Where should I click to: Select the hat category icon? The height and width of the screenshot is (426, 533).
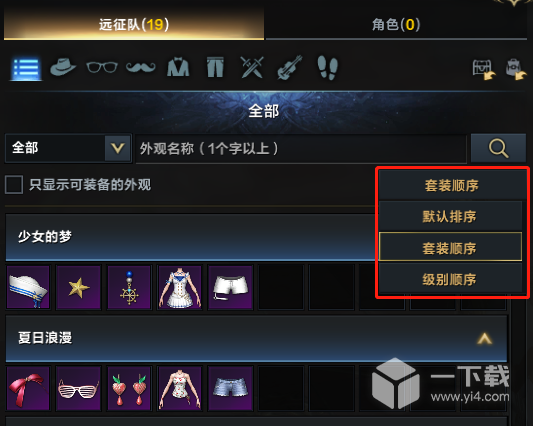coord(63,67)
